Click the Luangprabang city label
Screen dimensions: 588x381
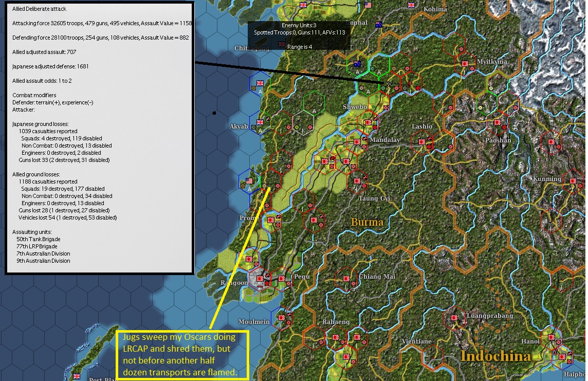coord(490,316)
